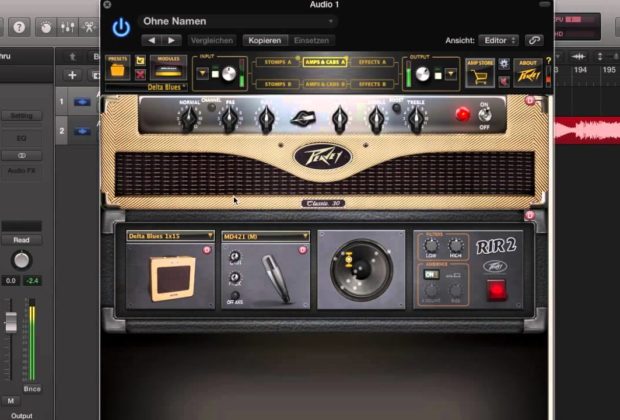Screen dimensions: 620x420
Task: Open the Delta Blues 1x15 cabinet dropdown
Action: pos(170,236)
